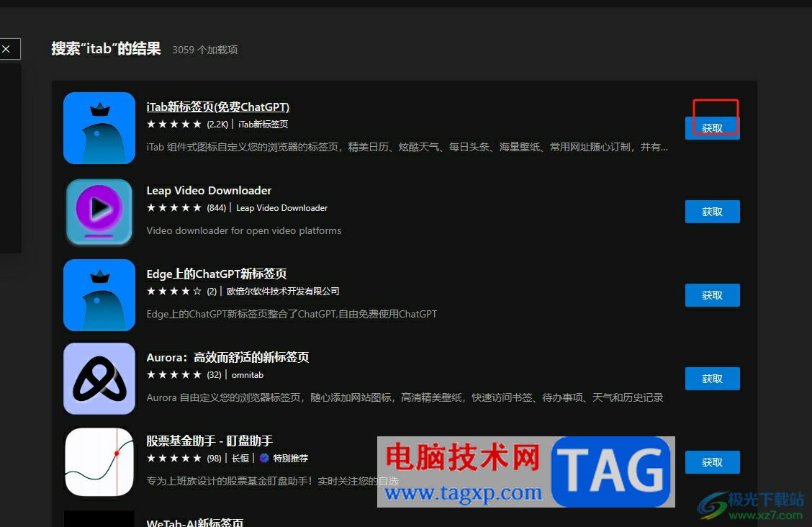The height and width of the screenshot is (527, 812).
Task: Open the Edge上的ChatGPT新标签页 title link
Action: pos(217,274)
